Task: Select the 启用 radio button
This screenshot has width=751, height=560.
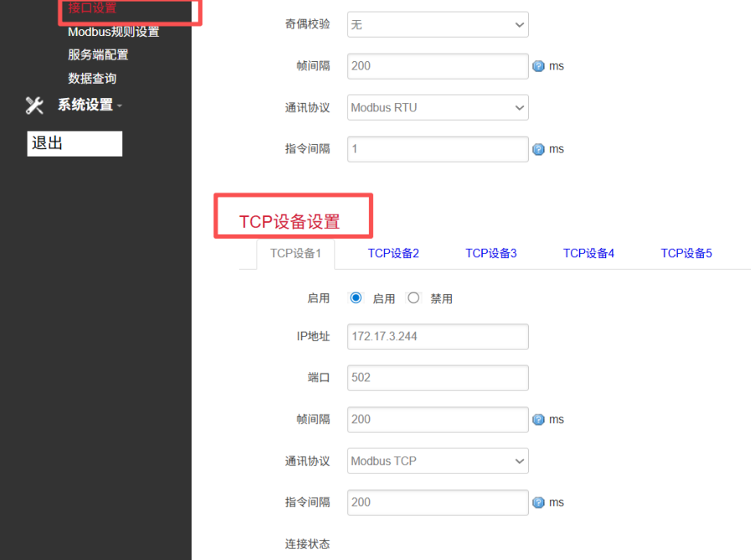Action: tap(355, 298)
